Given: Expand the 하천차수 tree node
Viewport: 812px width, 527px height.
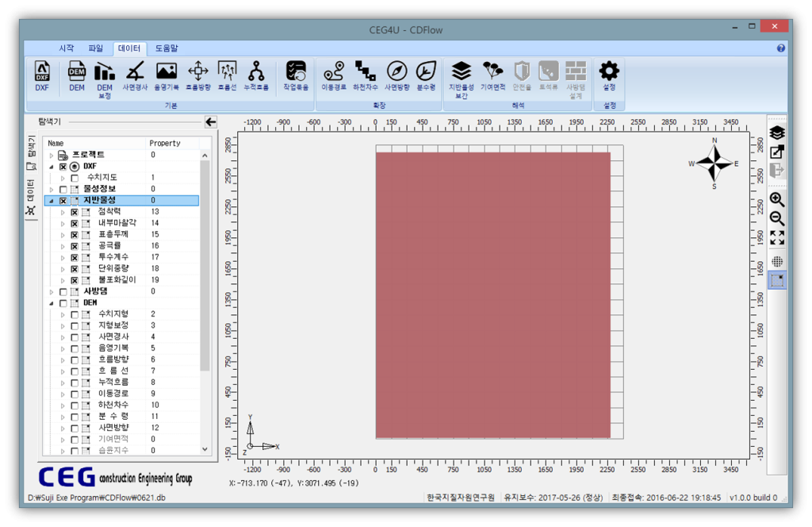Looking at the screenshot, I should [x=63, y=406].
